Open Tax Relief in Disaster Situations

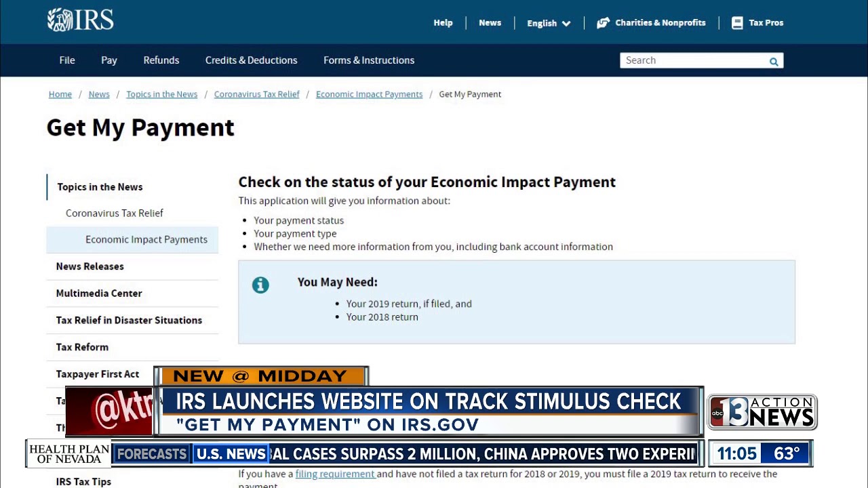coord(129,320)
